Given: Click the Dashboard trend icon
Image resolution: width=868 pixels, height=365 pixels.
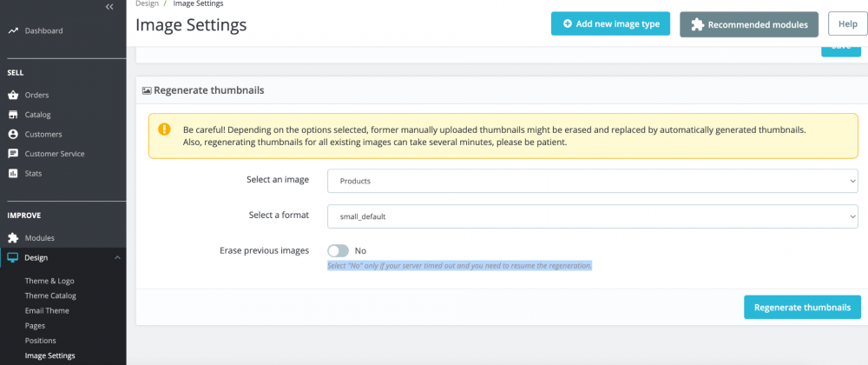Looking at the screenshot, I should 13,31.
